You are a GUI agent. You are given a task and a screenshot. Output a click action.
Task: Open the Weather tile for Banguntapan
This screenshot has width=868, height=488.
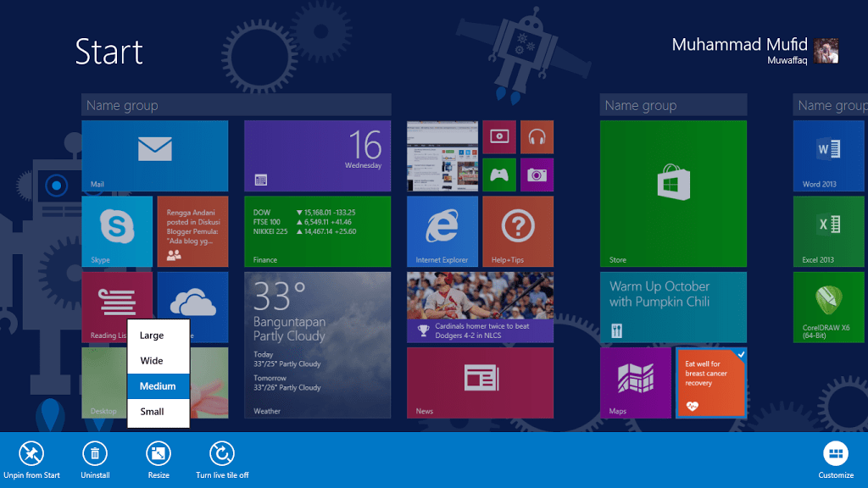click(318, 345)
